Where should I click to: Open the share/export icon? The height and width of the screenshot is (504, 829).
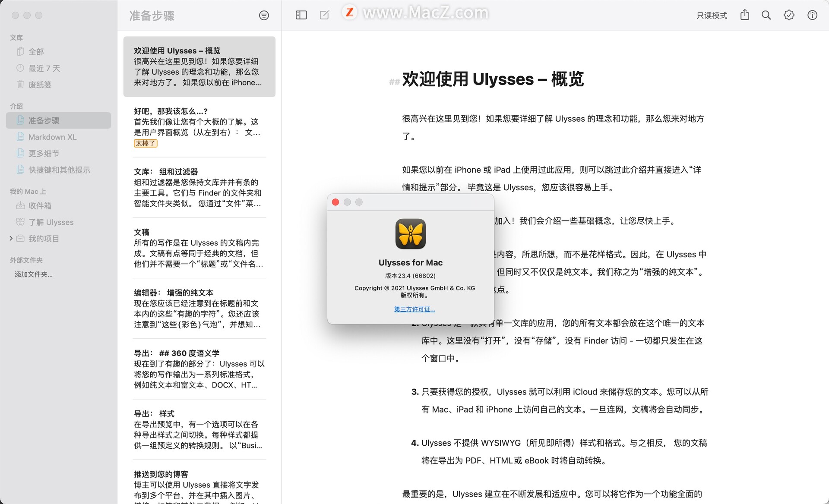click(x=745, y=15)
